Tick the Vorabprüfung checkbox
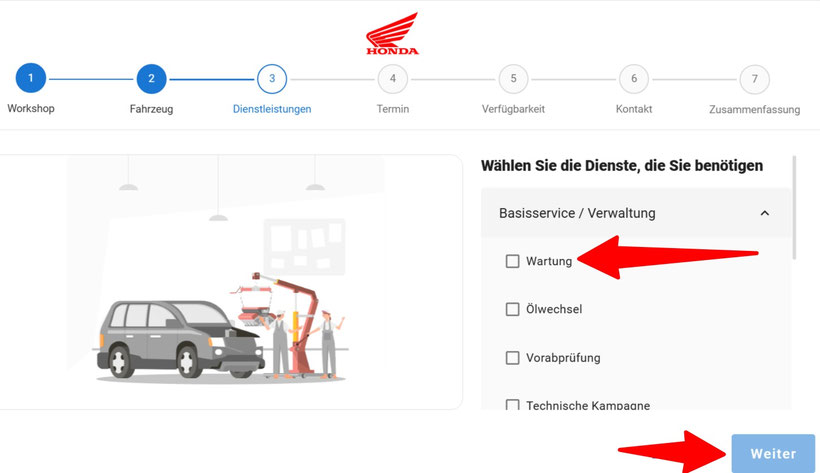 pyautogui.click(x=512, y=358)
